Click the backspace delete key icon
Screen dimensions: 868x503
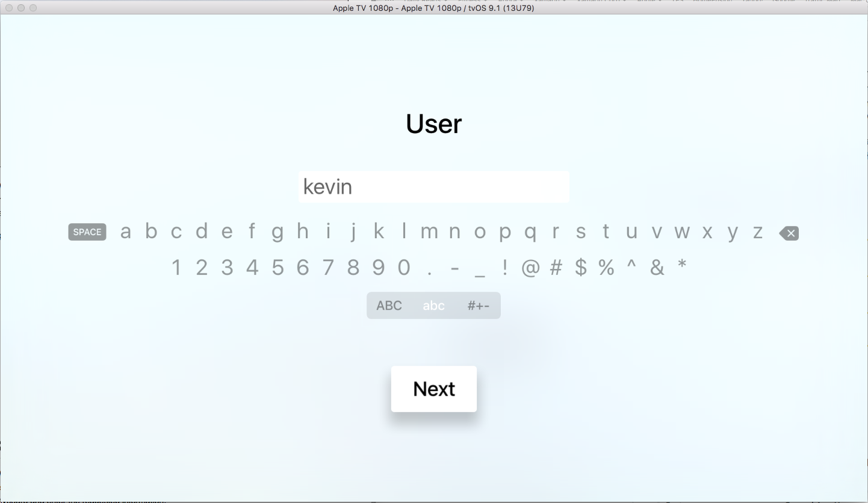point(789,233)
